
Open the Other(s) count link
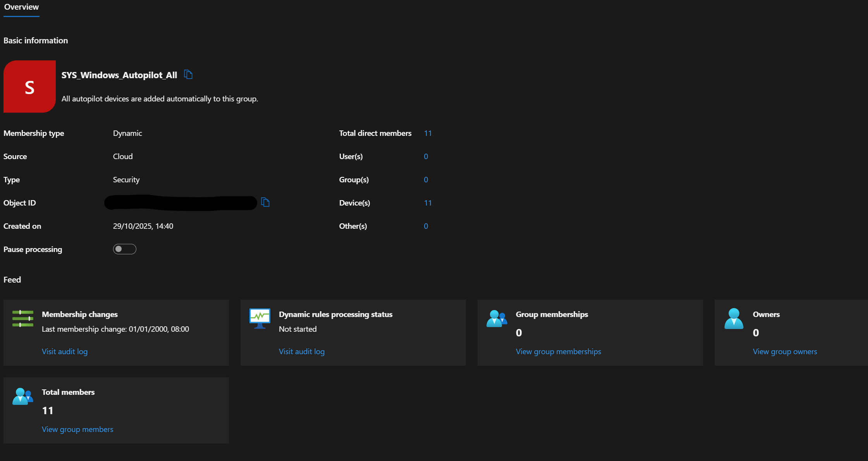point(426,226)
